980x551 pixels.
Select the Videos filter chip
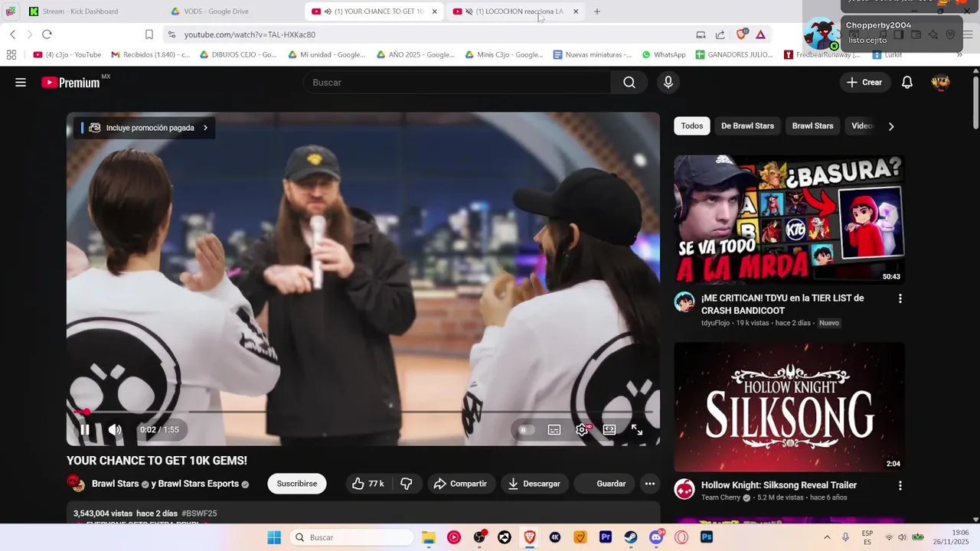(862, 126)
